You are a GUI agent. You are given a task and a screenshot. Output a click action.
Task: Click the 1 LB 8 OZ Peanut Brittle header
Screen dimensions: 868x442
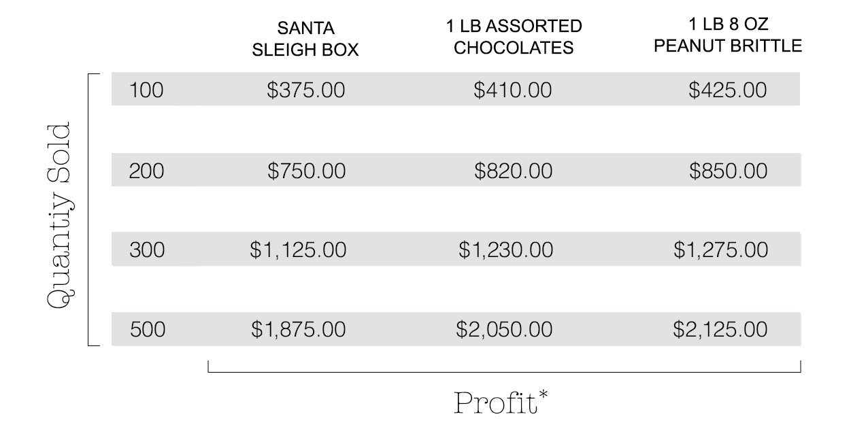tap(728, 36)
